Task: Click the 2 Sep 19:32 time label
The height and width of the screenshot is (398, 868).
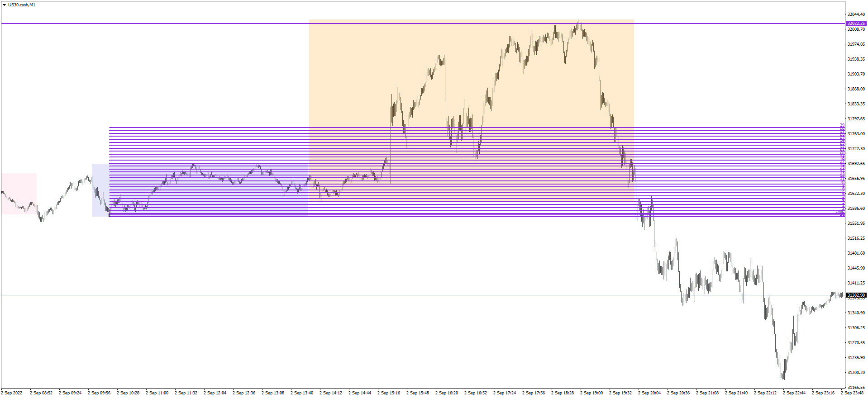Action: [x=620, y=393]
